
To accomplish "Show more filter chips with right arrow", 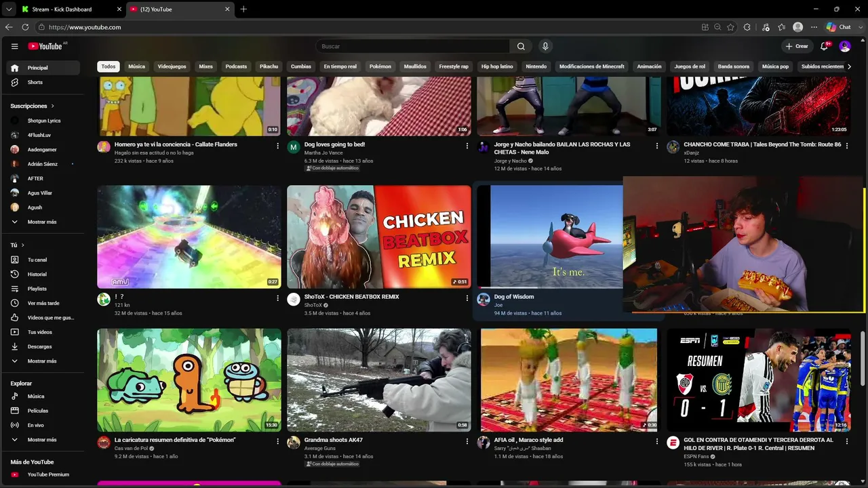I will click(849, 66).
